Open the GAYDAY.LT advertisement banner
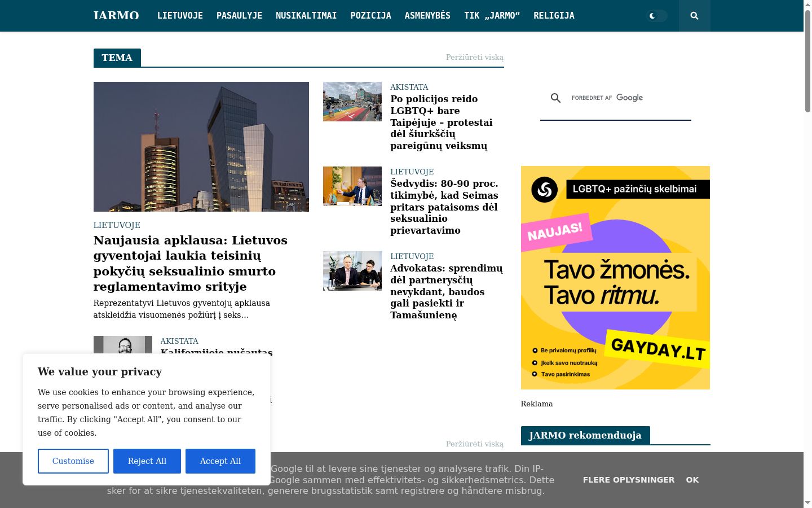The height and width of the screenshot is (508, 812). [x=615, y=278]
